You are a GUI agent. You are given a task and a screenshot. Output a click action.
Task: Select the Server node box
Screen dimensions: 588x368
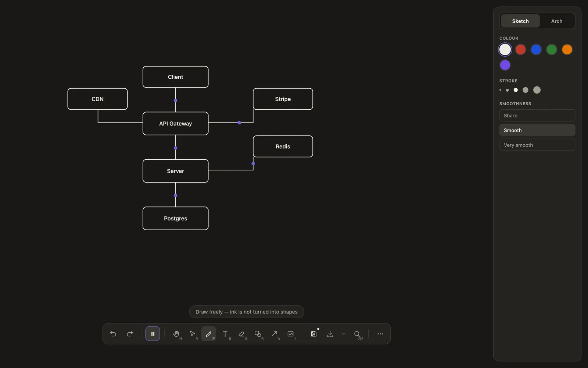coord(176,171)
